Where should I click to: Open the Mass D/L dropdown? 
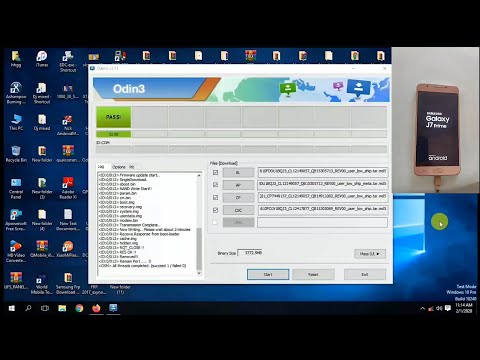pos(370,254)
